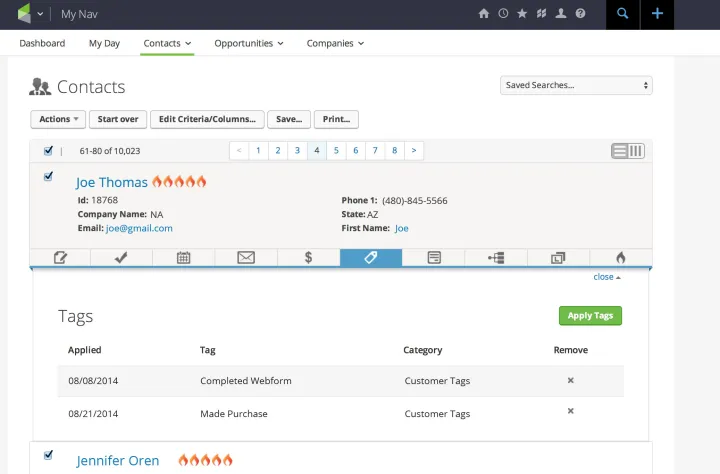The image size is (720, 474).
Task: Switch to the Dashboard tab
Action: [x=42, y=43]
